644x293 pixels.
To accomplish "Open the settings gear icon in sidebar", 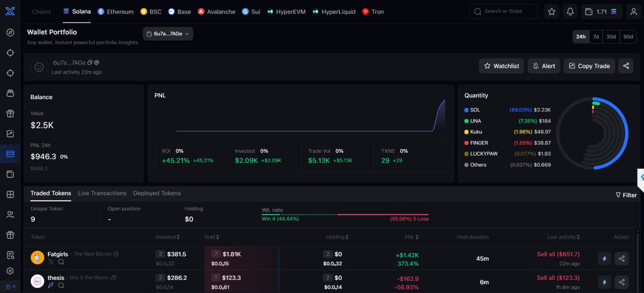I will pos(10,271).
